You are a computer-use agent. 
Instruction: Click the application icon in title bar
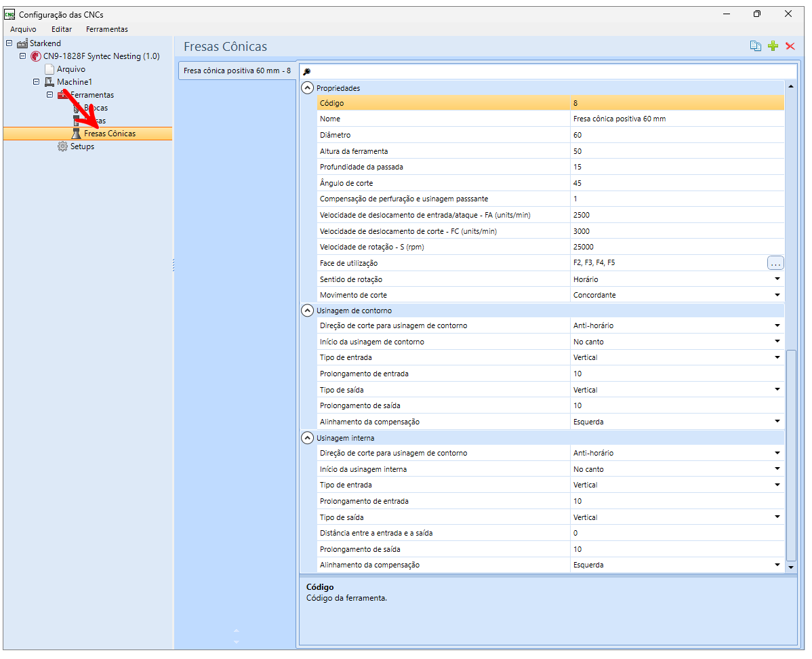pyautogui.click(x=9, y=14)
